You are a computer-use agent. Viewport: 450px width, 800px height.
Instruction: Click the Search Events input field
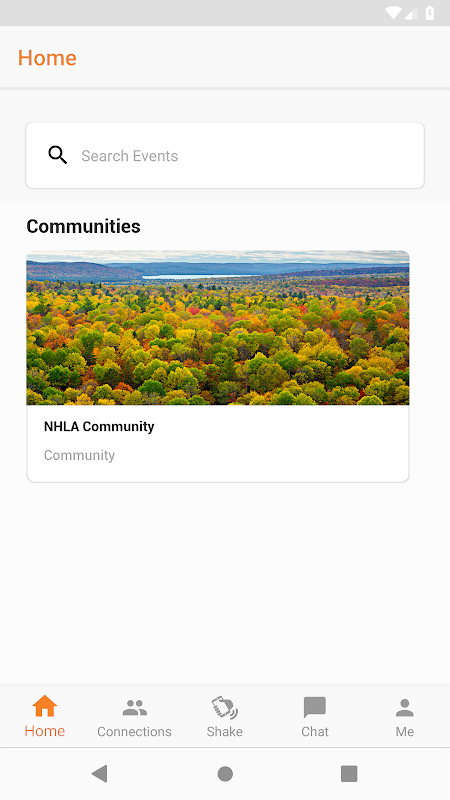point(225,155)
